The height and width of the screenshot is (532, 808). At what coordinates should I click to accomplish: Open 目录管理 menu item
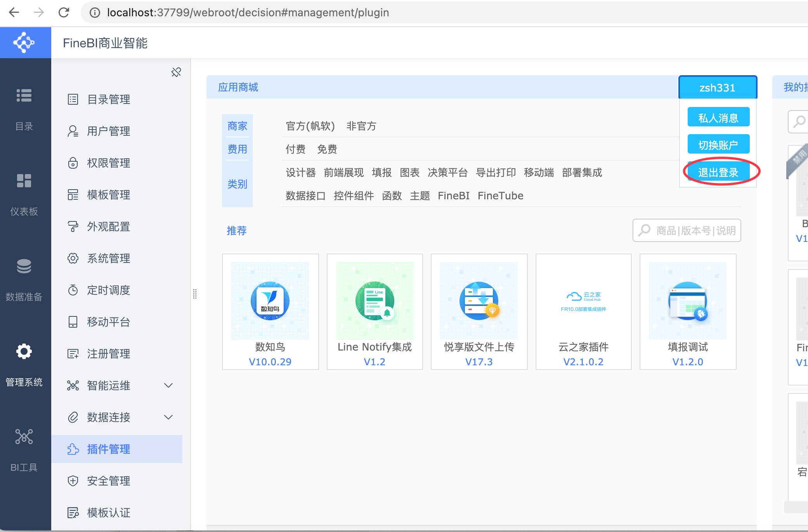click(117, 99)
